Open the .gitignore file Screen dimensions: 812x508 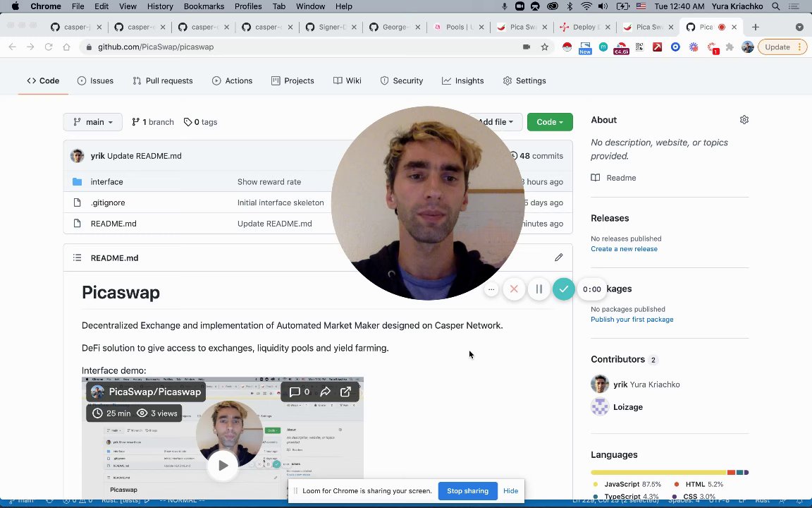click(x=108, y=202)
